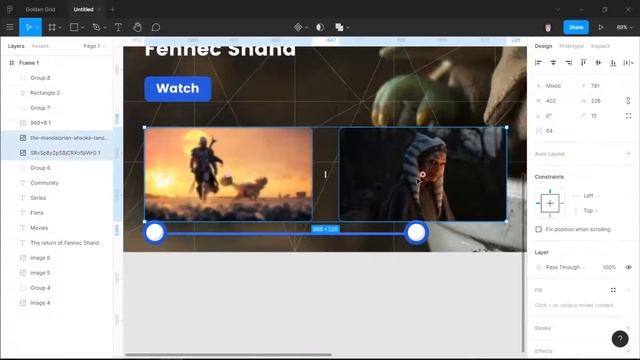Image resolution: width=640 pixels, height=360 pixels.
Task: Open Pass Through blend mode dropdown
Action: [565, 267]
